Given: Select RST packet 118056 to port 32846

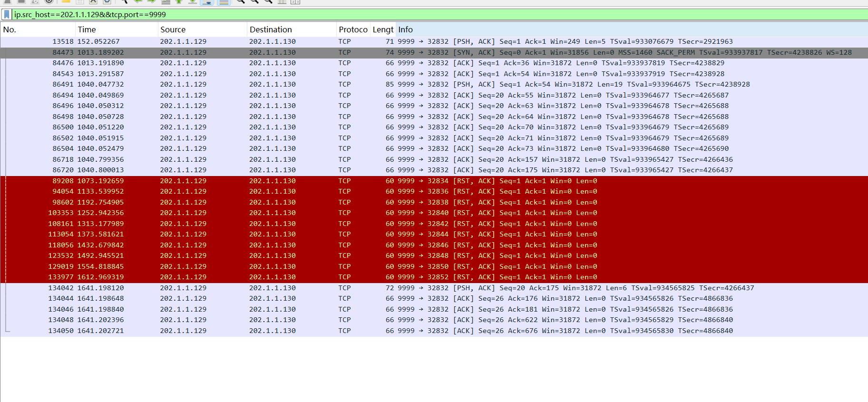Looking at the screenshot, I should pyautogui.click(x=434, y=245).
